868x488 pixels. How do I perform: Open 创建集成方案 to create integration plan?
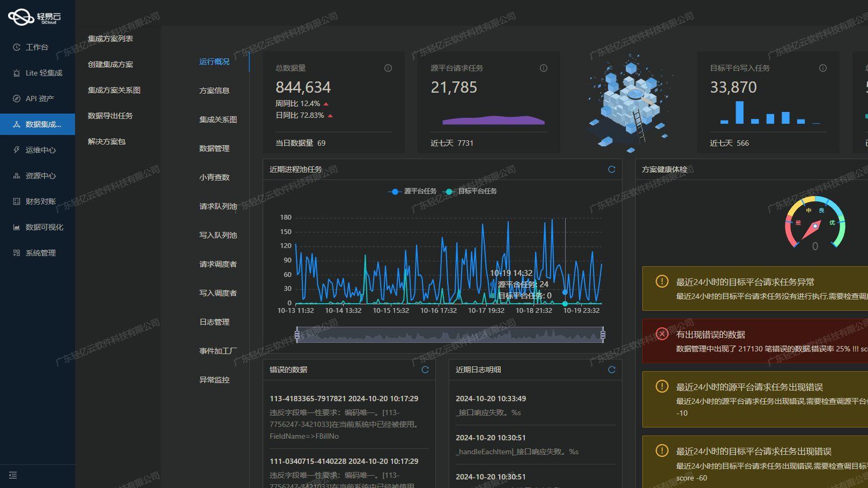point(112,64)
